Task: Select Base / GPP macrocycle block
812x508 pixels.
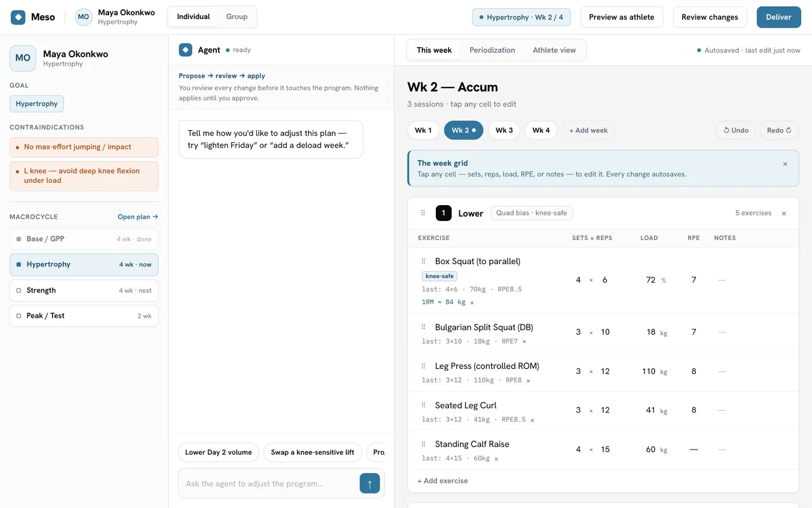Action: tap(84, 239)
